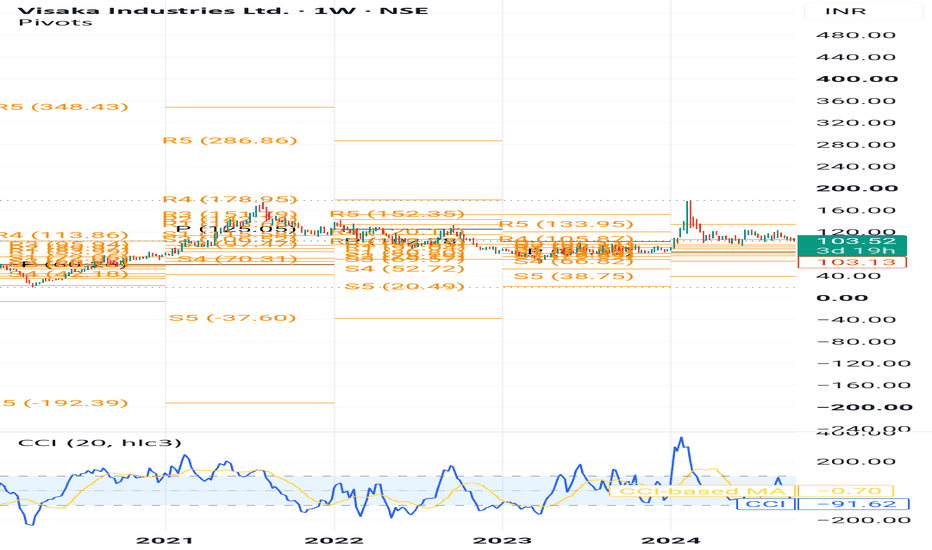Image resolution: width=932 pixels, height=550 pixels.
Task: Click the CCI-based MA value -0.70
Action: pos(845,491)
